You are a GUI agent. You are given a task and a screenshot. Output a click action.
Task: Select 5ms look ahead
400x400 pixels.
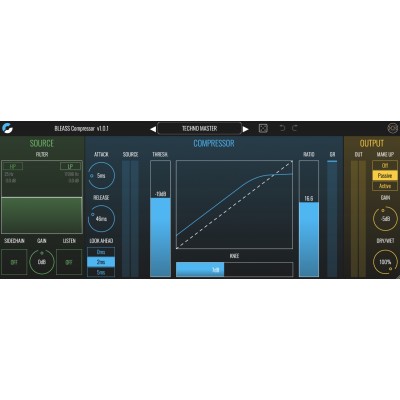point(101,272)
